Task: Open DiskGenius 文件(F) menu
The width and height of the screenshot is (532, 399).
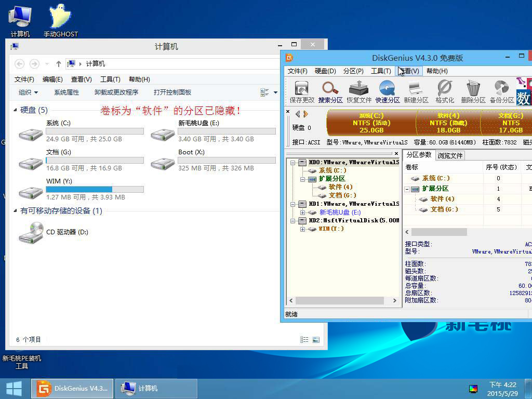Action: (x=297, y=71)
